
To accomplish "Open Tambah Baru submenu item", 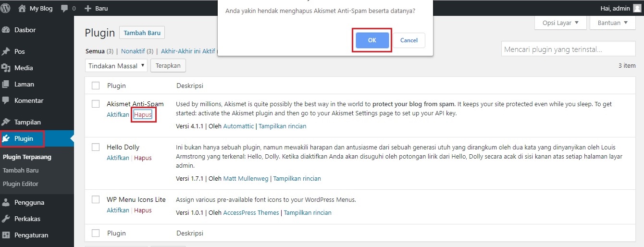I will [21, 170].
